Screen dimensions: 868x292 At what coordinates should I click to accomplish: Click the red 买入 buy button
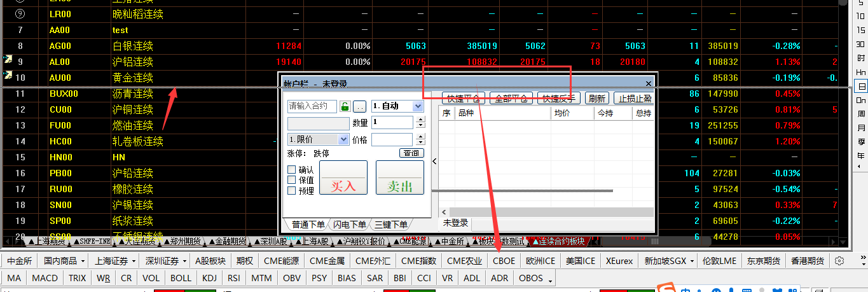343,177
